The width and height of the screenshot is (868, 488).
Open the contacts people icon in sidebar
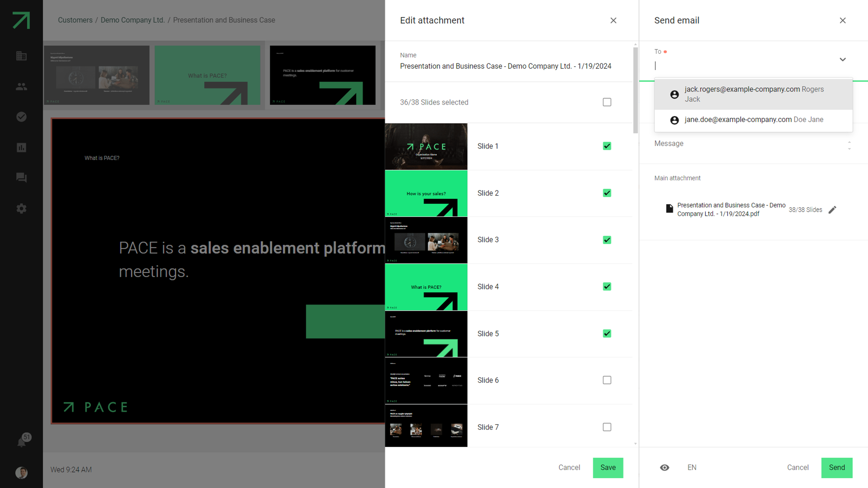coord(21,86)
